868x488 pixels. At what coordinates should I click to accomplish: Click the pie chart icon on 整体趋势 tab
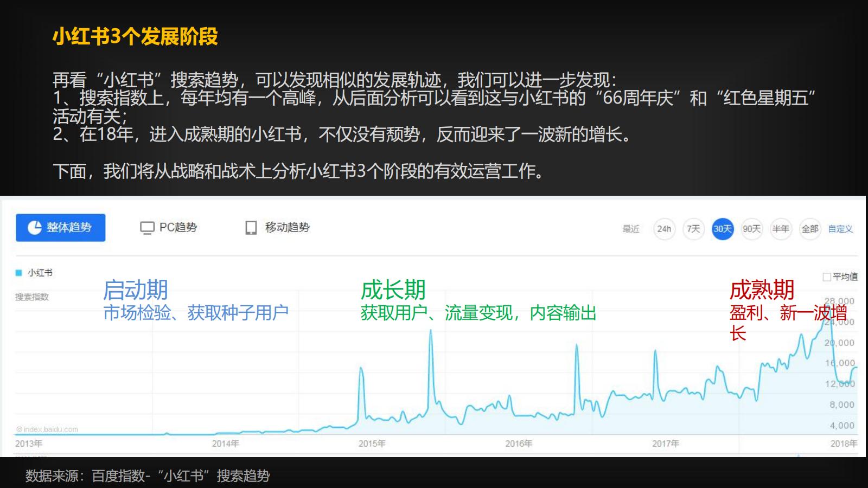(x=35, y=228)
